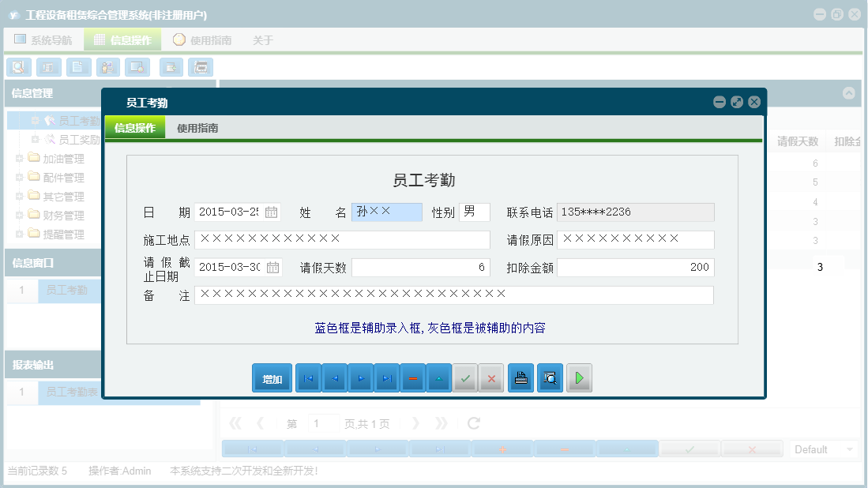The width and height of the screenshot is (868, 488).
Task: Click the green run arrow icon
Action: click(579, 377)
